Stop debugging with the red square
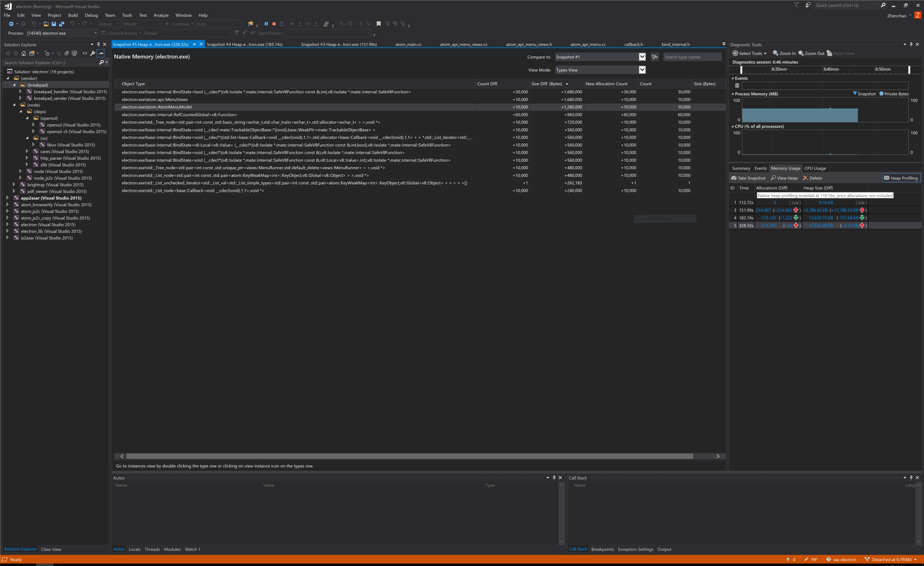Image resolution: width=924 pixels, height=566 pixels. pyautogui.click(x=274, y=24)
